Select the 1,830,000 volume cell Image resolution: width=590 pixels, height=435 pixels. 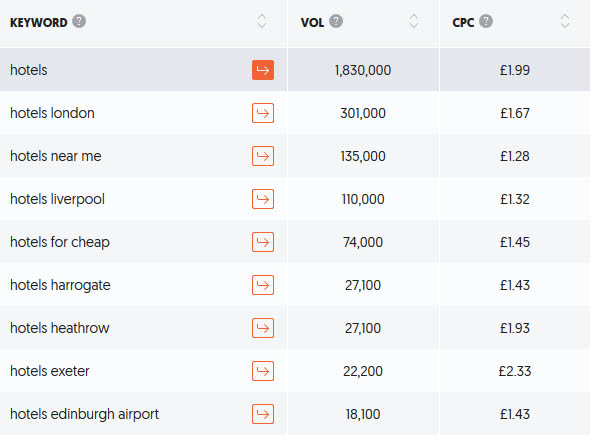363,70
